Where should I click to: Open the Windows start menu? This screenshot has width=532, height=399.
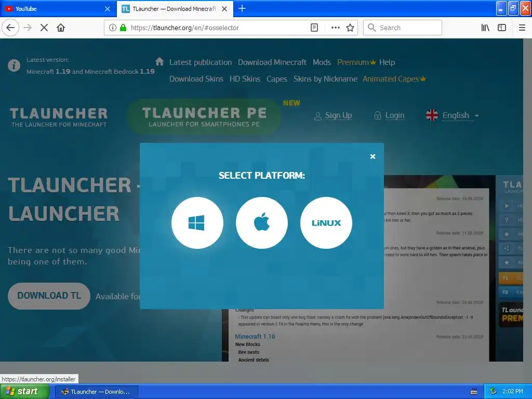click(x=25, y=392)
